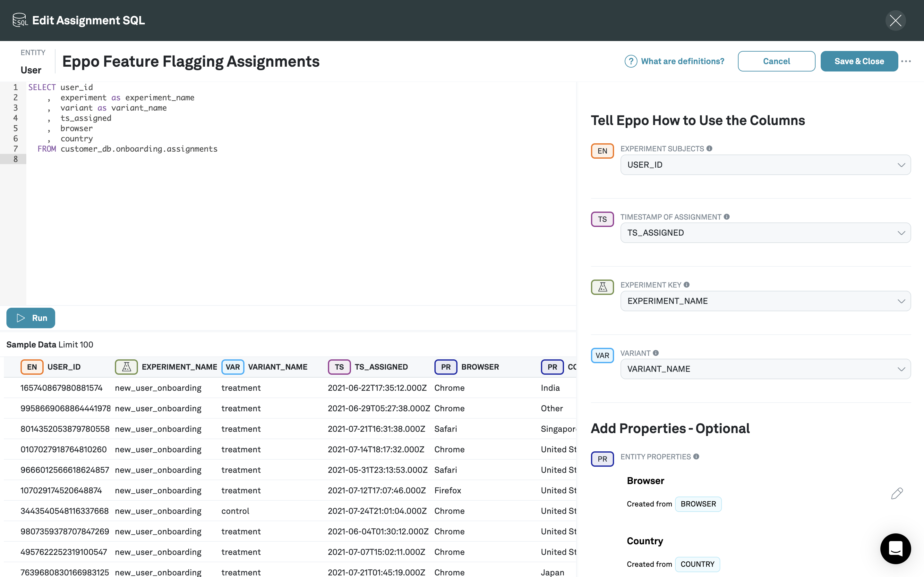Screen dimensions: 924x577
Task: Click the question mark help icon in the header
Action: [x=631, y=61]
